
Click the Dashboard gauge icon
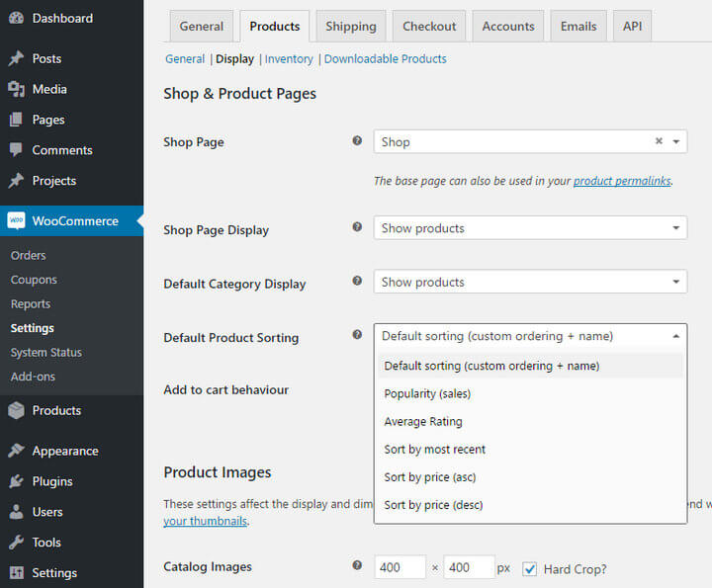17,18
